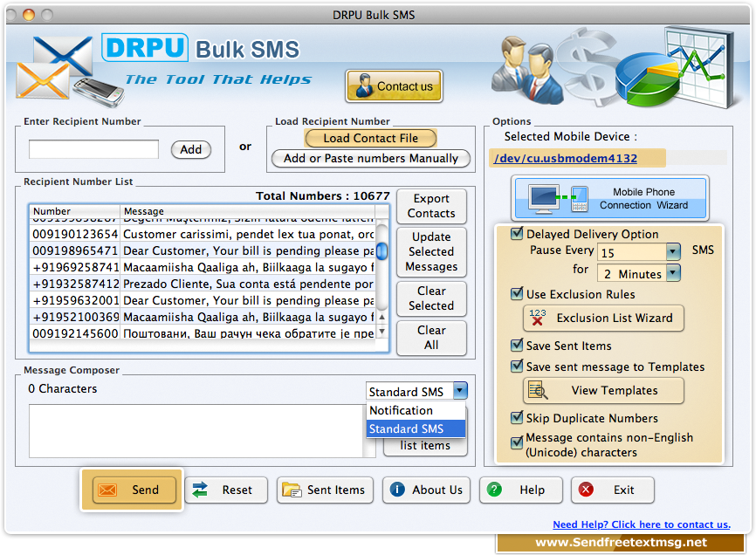This screenshot has height=555, width=756.
Task: Open the 2 Minutes duration dropdown
Action: (x=672, y=273)
